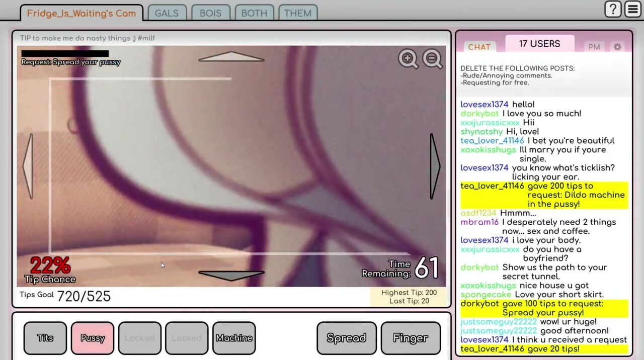Switch to the GALS tab
Viewport: 644px width, 360px height.
tap(167, 13)
